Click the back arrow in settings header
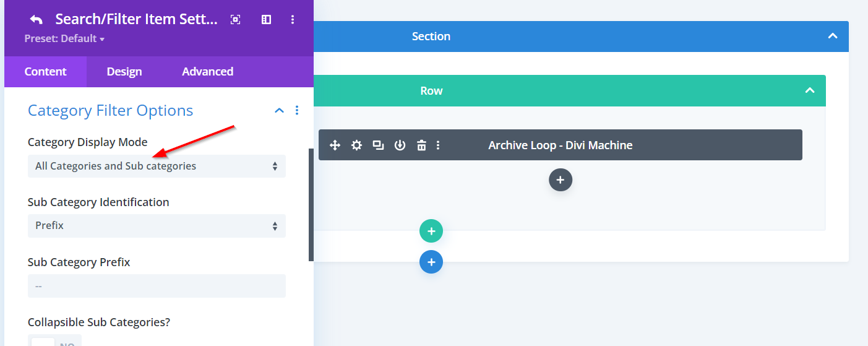 click(36, 19)
